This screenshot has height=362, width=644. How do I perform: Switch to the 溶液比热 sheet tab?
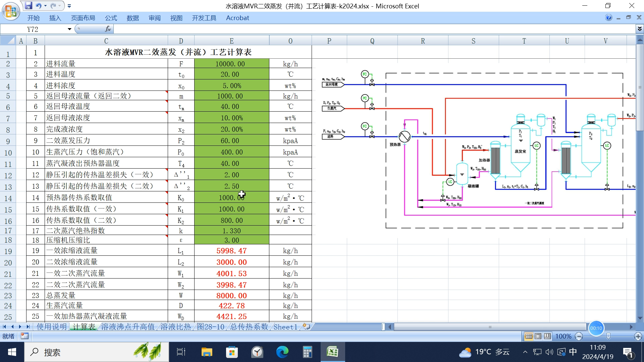(x=175, y=327)
